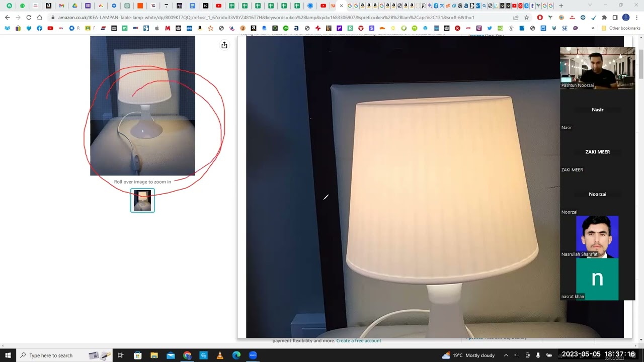This screenshot has height=362, width=644.
Task: Open the Facebook bookmark
Action: (x=39, y=28)
